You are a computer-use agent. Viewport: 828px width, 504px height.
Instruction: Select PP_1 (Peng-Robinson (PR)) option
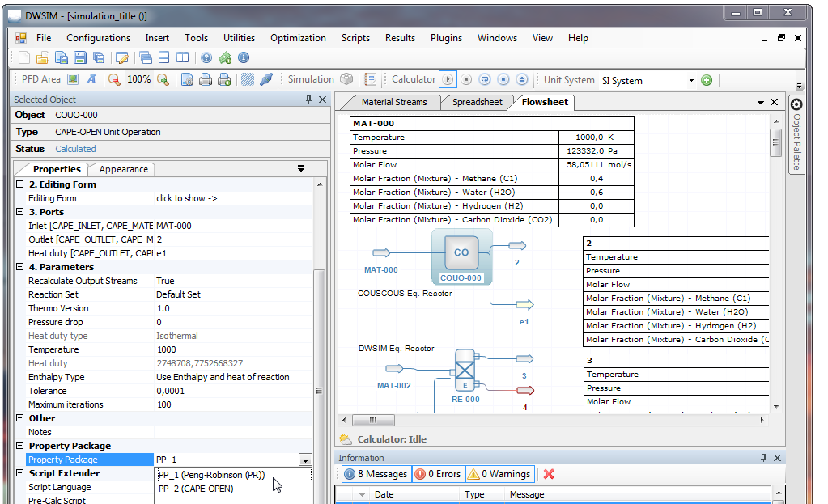tap(235, 475)
